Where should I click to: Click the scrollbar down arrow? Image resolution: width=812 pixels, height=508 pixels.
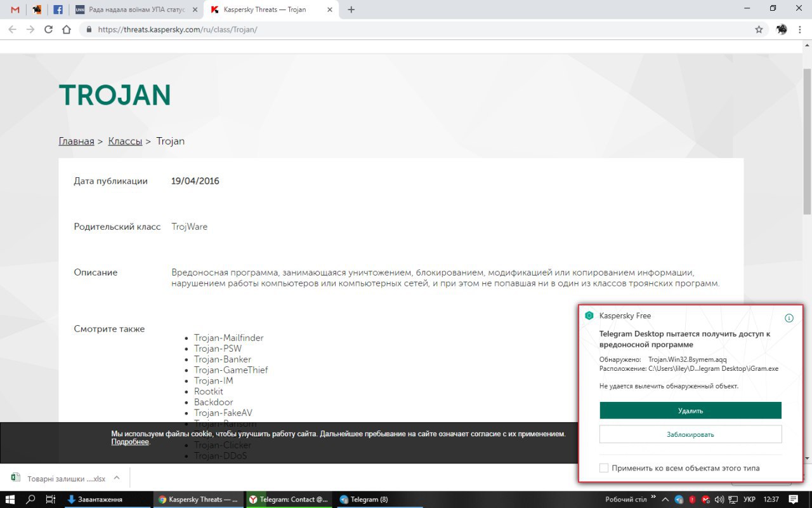(807, 458)
